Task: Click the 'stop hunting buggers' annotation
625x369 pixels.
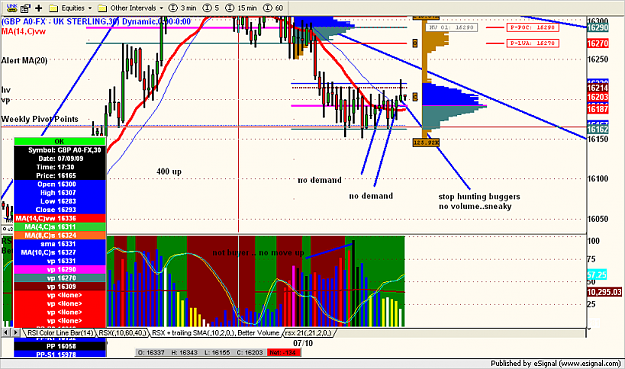Action: pyautogui.click(x=479, y=196)
